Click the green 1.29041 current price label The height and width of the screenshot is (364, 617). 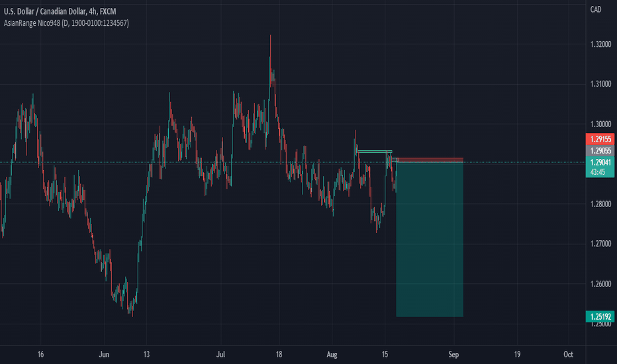[600, 162]
